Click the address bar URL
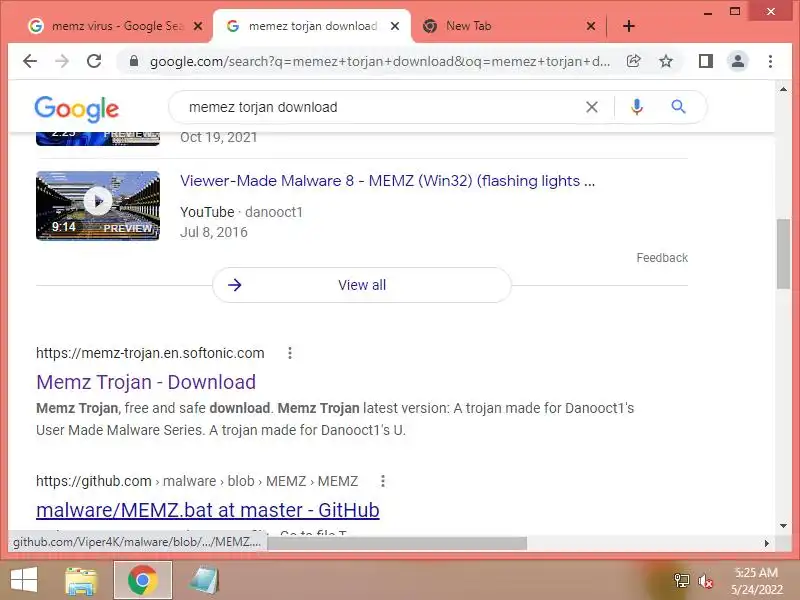The image size is (800, 600). (380, 61)
